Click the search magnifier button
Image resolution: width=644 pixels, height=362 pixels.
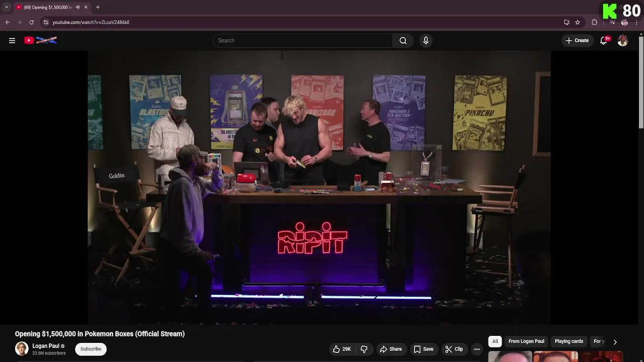tap(403, 40)
